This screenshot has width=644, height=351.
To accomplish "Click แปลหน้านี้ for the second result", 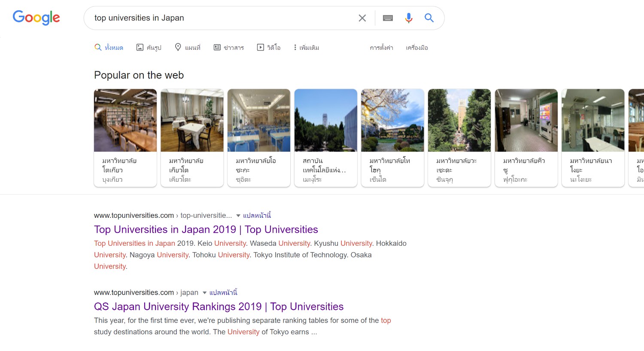I will coord(223,293).
